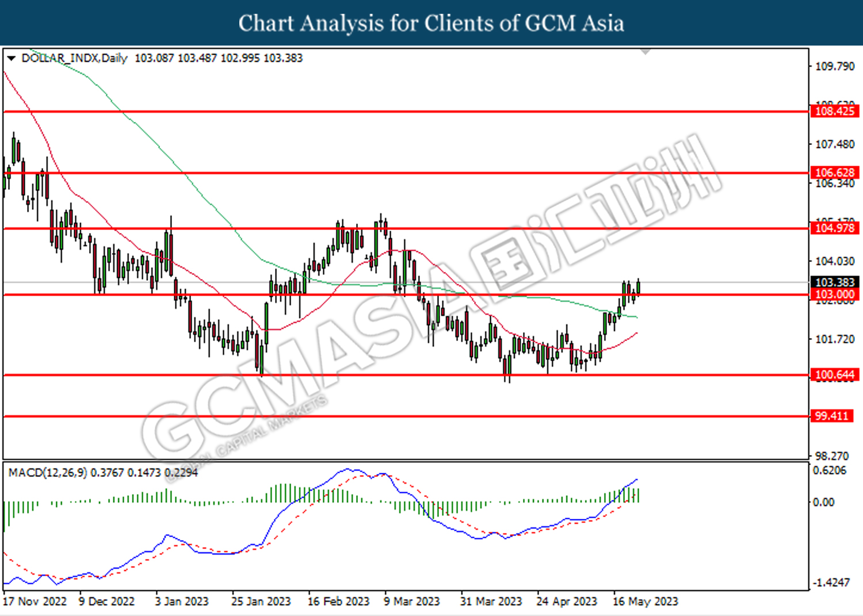The image size is (863, 616).
Task: Select the 16 Feb 2023 date label
Action: click(338, 602)
